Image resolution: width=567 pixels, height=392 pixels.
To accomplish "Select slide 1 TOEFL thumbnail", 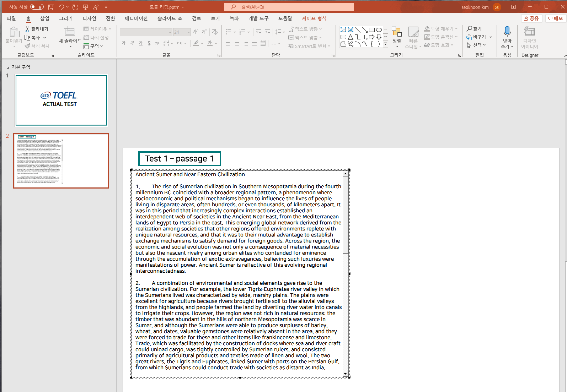I will 61,100.
